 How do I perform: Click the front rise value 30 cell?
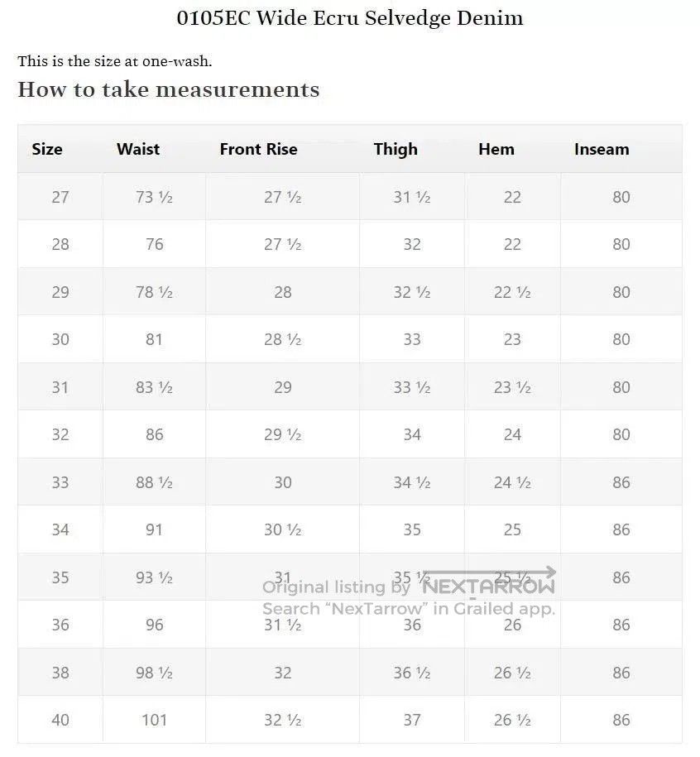[282, 482]
